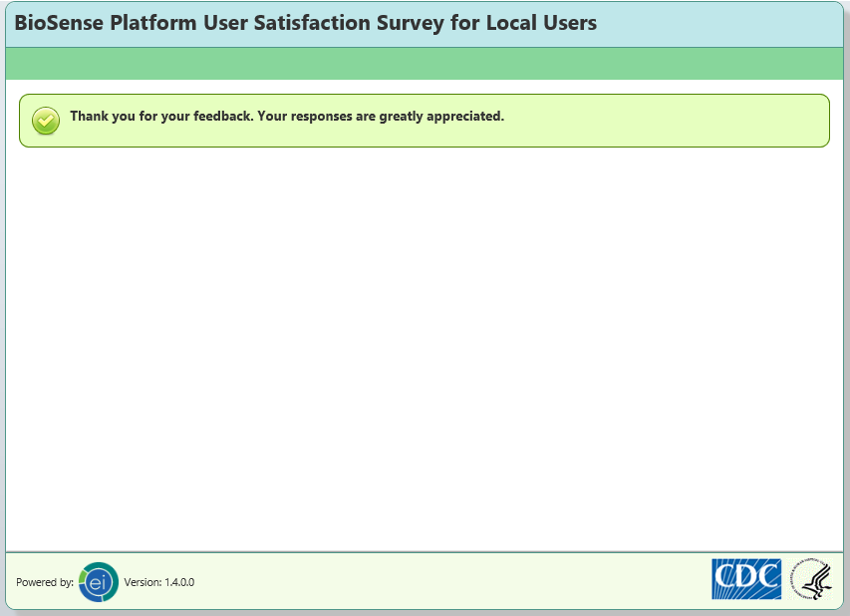Select the 'Version: 1.4.0.0' text

click(x=159, y=582)
